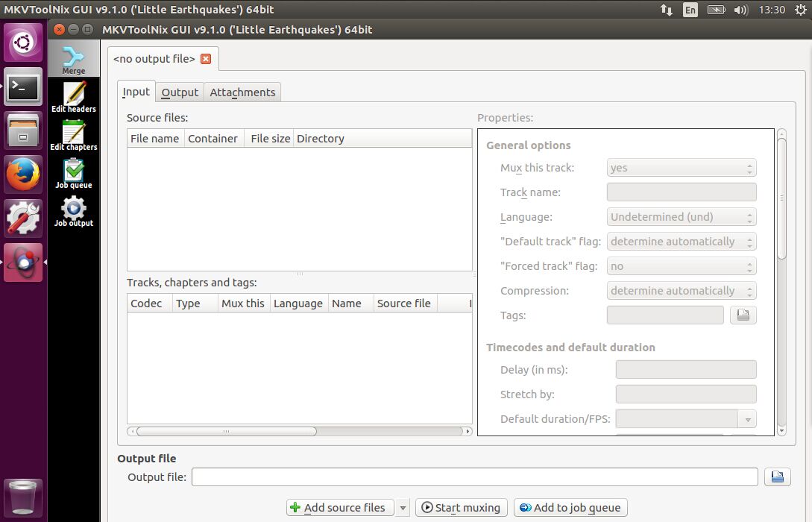Sort source files by Container column
812x522 pixels.
214,139
